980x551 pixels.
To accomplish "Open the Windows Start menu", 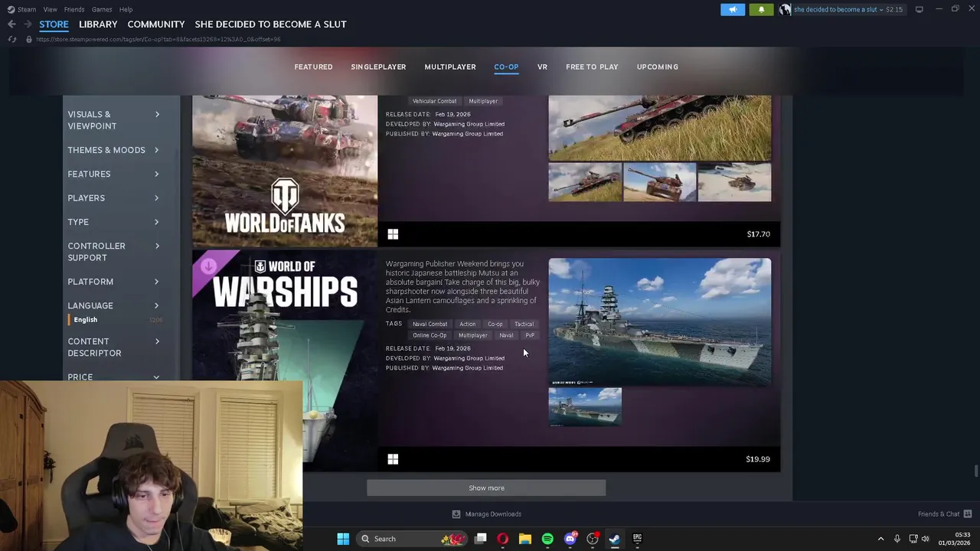I will 343,539.
